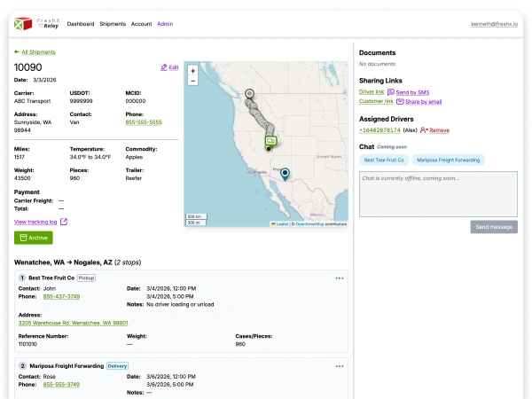Click the Pickup tag on stop 1
The height and width of the screenshot is (399, 532).
[86, 278]
